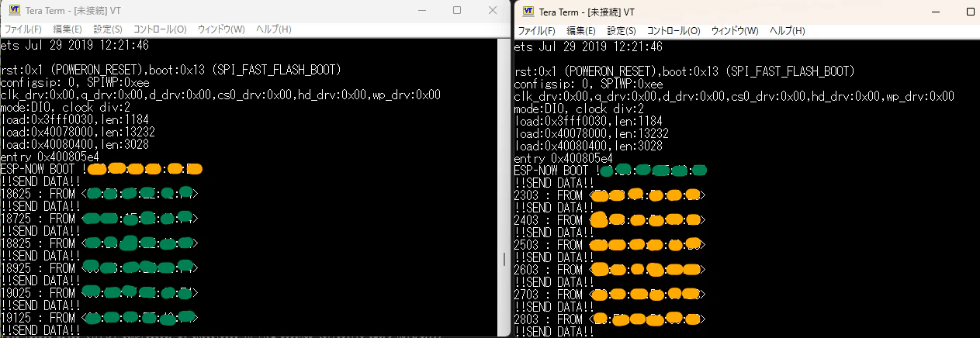Click 'configsip: 0, SPIWP:0xee' in right window
This screenshot has height=338, width=980.
[589, 84]
